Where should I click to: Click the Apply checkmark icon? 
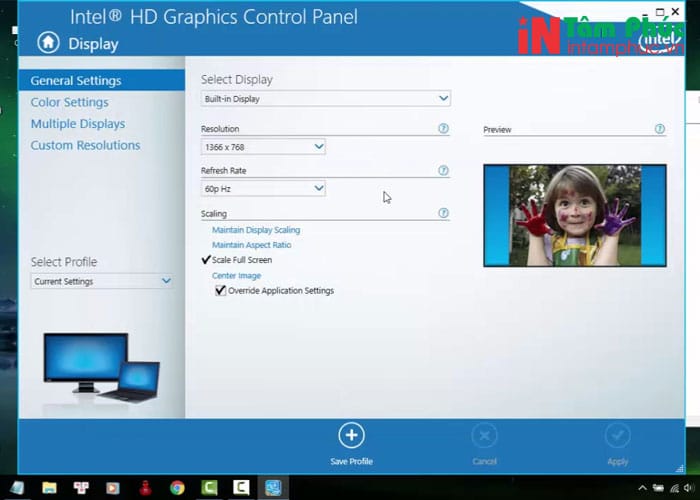pyautogui.click(x=617, y=435)
